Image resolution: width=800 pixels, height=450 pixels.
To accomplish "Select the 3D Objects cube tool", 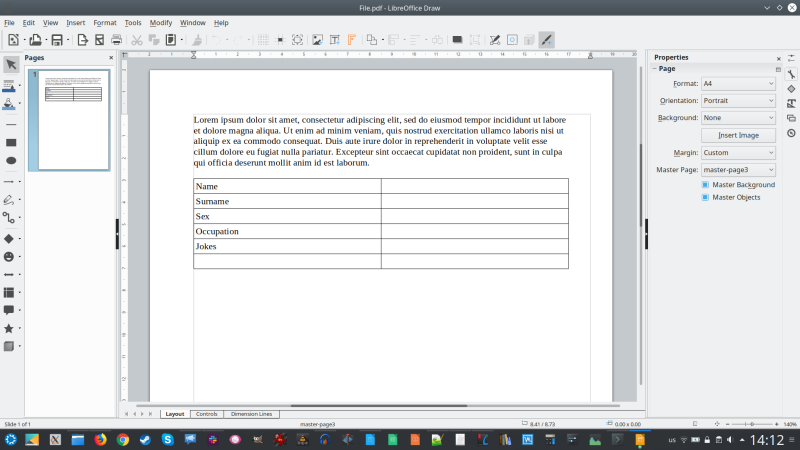I will click(x=9, y=346).
